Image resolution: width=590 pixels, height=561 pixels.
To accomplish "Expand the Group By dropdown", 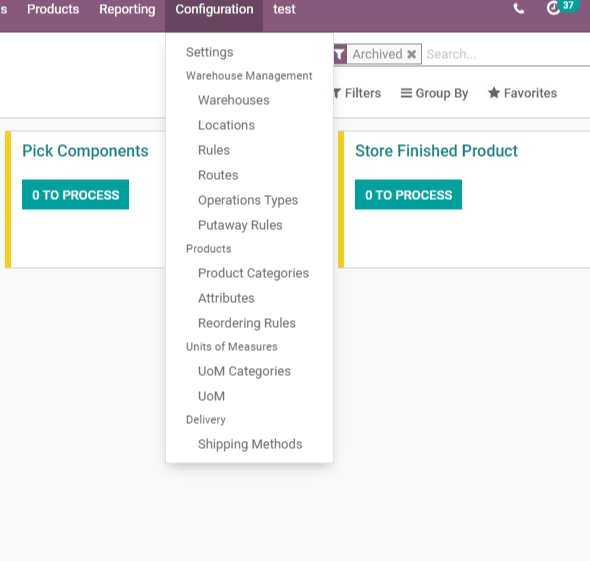I will tap(434, 93).
